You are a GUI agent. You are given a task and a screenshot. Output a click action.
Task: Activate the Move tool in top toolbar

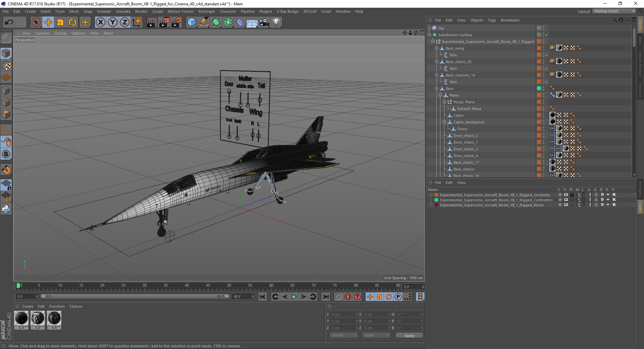pos(48,22)
